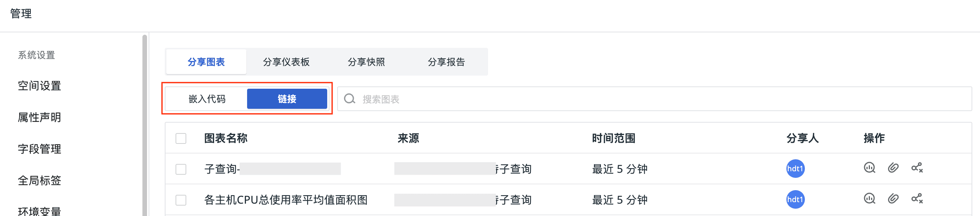The image size is (980, 216).
Task: Click hdt1 avatar in 子查询 row
Action: pos(795,169)
